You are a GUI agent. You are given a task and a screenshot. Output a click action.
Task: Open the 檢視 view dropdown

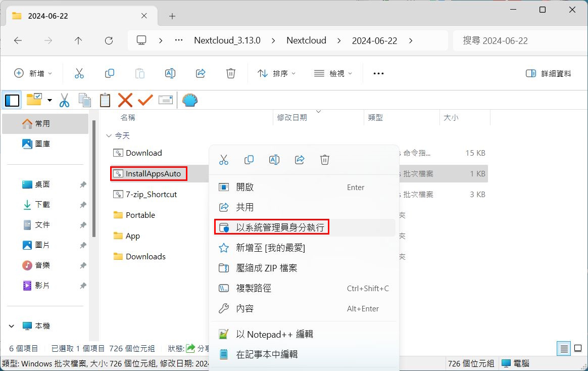[333, 73]
